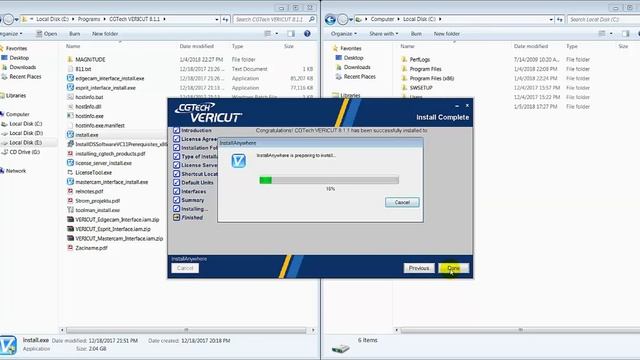Screen dimensions: 640x360
Task: Open the Organize dropdown in right window
Action: (344, 33)
